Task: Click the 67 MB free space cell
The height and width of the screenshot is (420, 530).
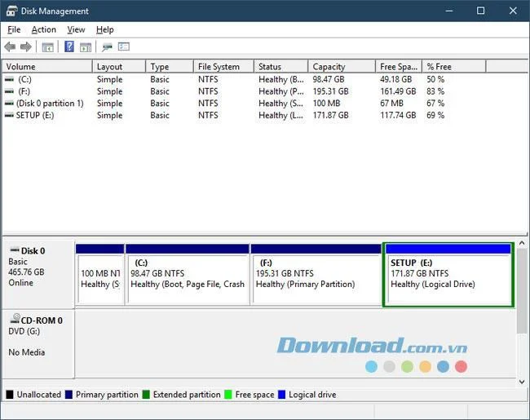Action: (391, 103)
